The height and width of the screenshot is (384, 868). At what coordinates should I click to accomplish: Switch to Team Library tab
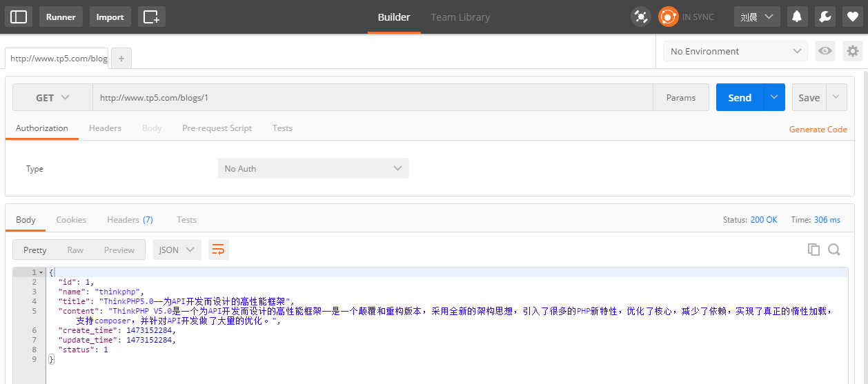click(460, 17)
